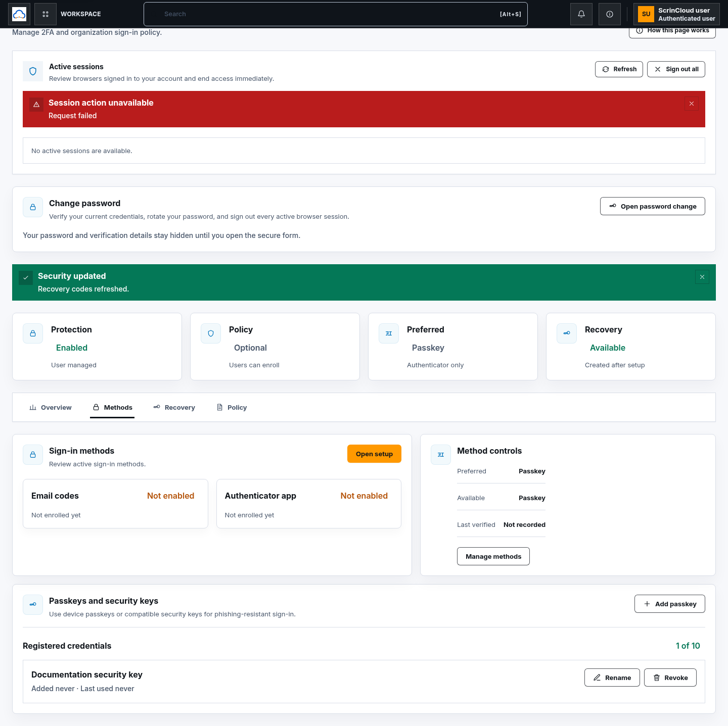Click the Protection status card
This screenshot has width=728, height=726.
[x=97, y=347]
